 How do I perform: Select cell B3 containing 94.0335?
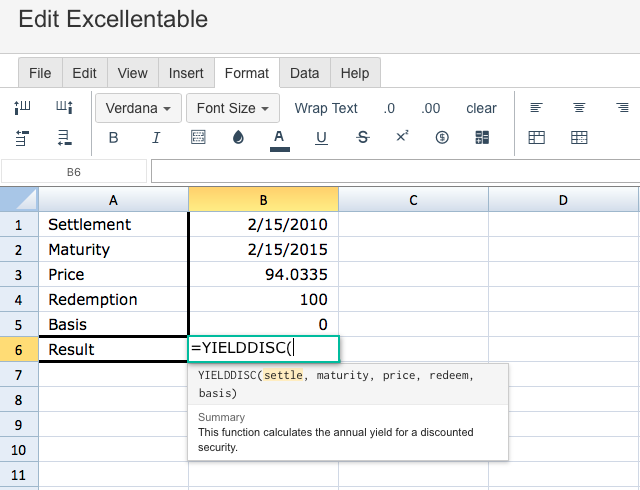click(263, 275)
